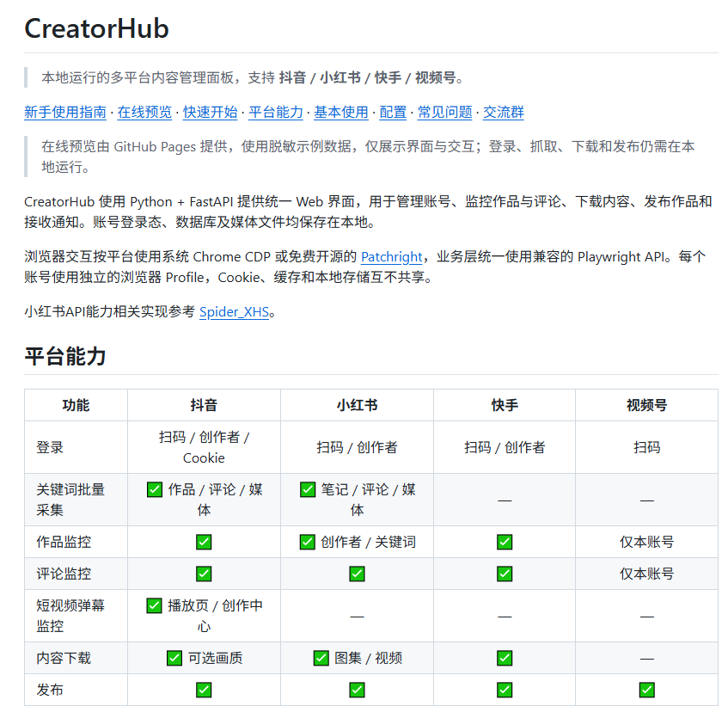Jump to 快速开始 section link

(210, 112)
